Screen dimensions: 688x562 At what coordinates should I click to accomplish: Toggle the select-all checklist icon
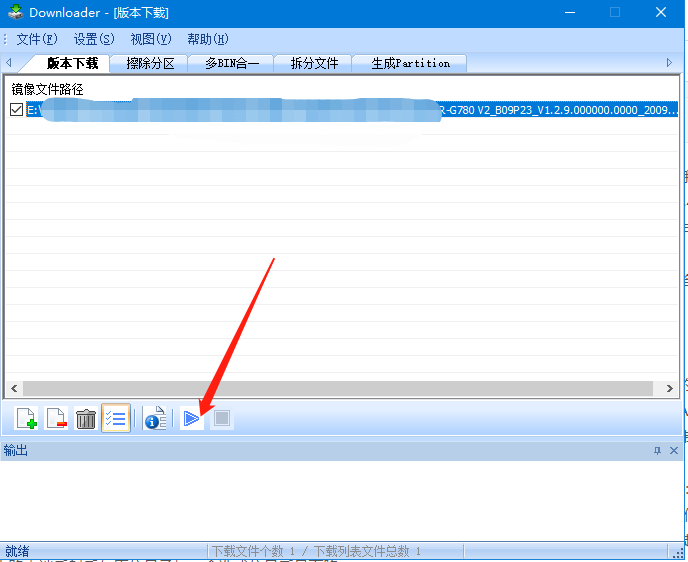pyautogui.click(x=115, y=419)
